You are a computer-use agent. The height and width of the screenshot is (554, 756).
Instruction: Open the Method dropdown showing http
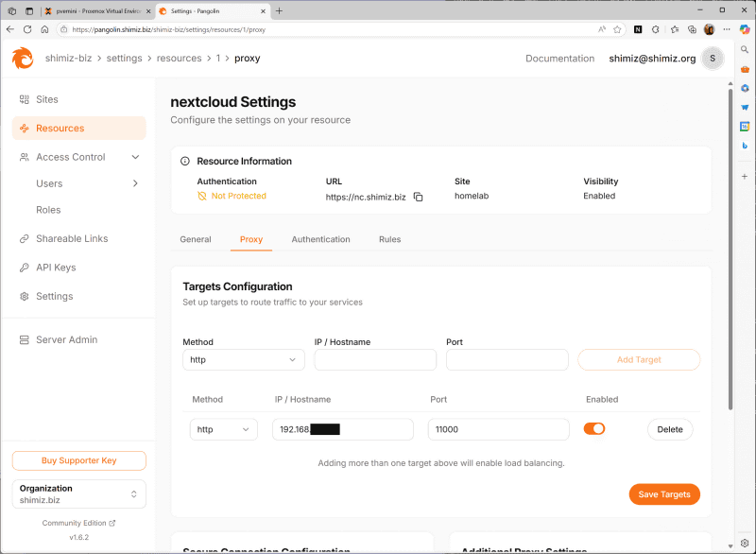coord(243,359)
